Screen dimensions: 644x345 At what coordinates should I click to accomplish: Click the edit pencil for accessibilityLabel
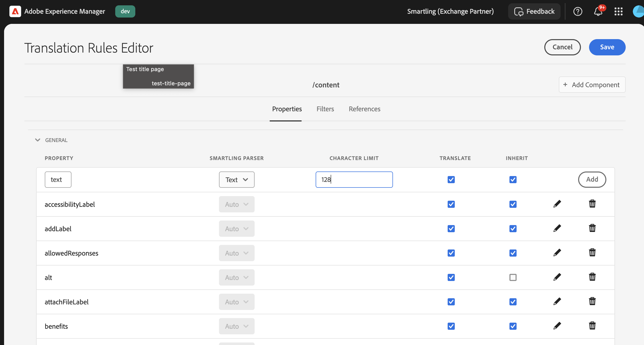point(557,204)
